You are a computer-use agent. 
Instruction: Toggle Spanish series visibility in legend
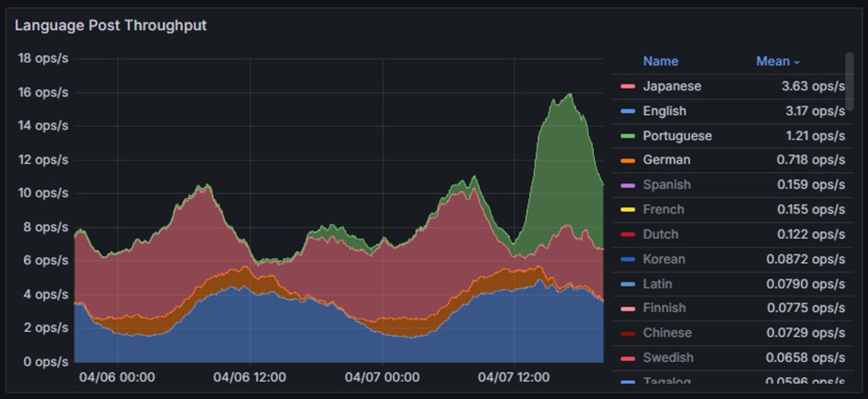[x=666, y=185]
